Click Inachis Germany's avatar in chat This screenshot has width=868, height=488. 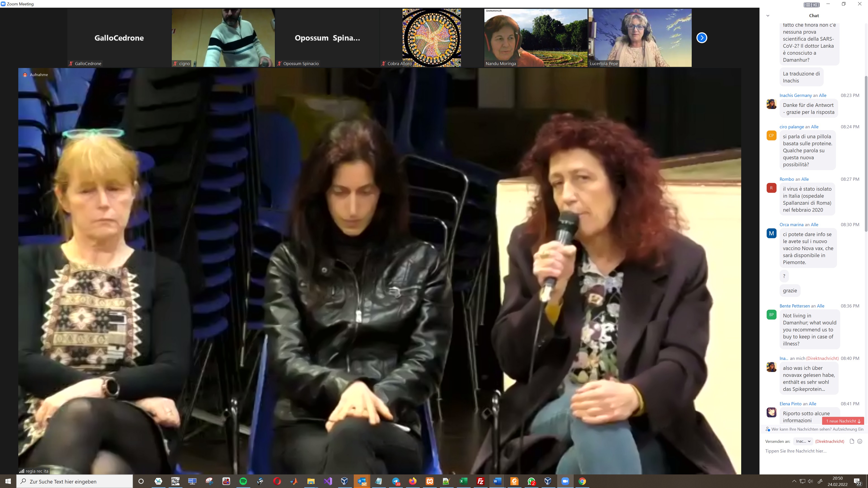(771, 104)
